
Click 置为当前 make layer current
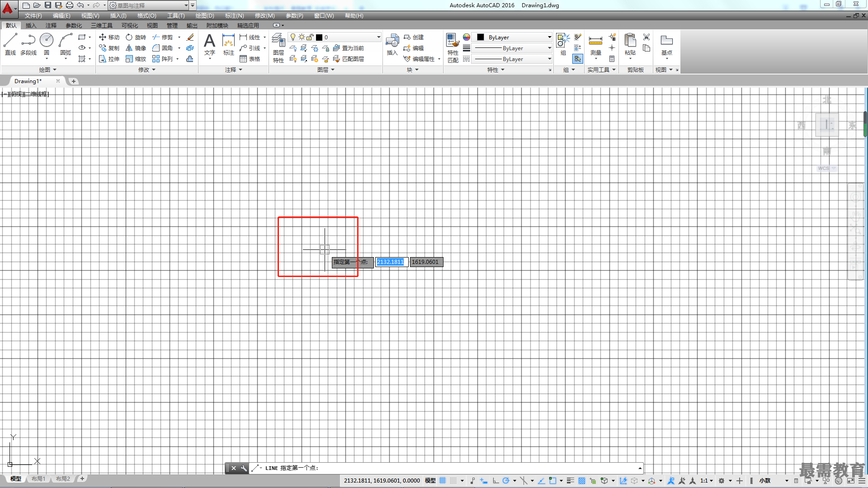pyautogui.click(x=349, y=48)
